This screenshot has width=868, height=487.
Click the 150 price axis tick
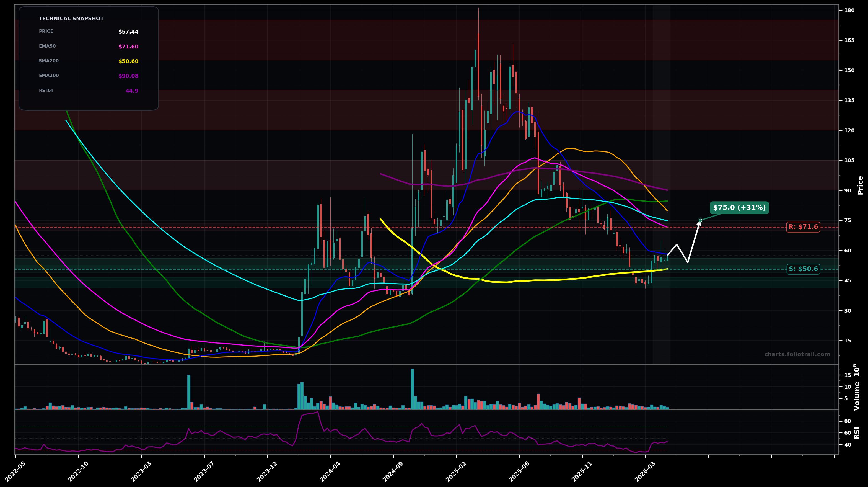click(x=849, y=71)
